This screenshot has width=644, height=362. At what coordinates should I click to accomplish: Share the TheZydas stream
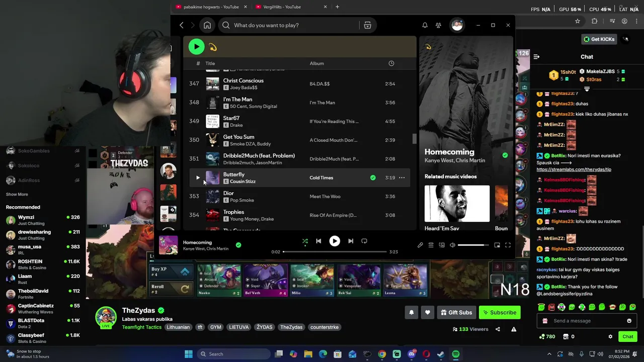[498, 329]
